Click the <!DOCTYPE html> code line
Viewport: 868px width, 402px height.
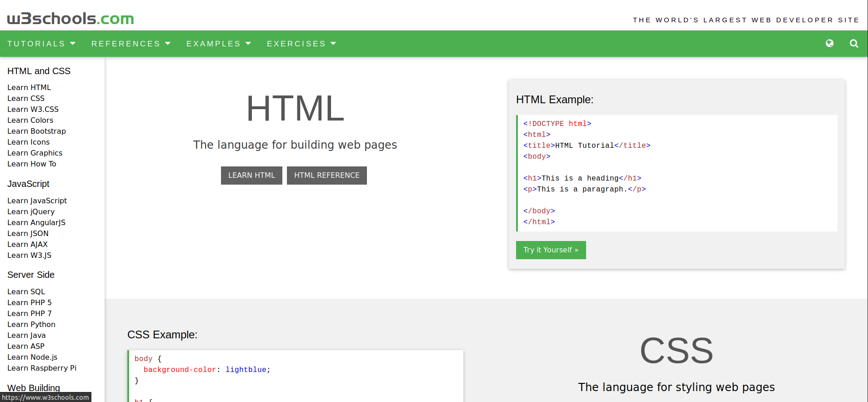coord(557,124)
